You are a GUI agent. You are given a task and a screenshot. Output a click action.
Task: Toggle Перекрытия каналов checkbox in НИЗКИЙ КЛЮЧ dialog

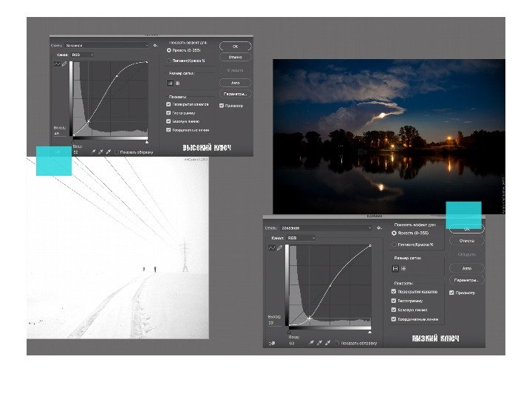click(x=394, y=291)
